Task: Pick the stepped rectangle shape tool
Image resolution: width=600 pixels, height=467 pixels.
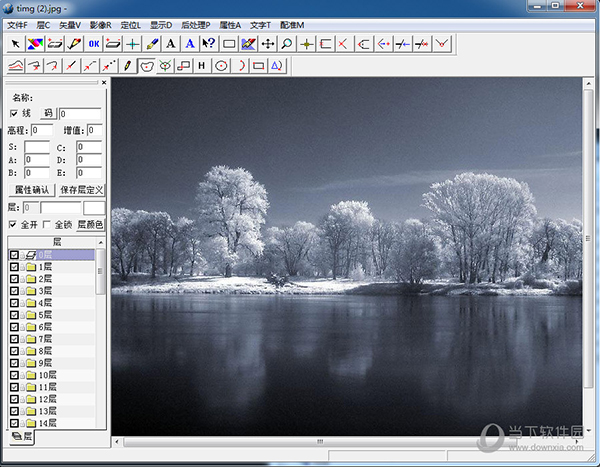Action: click(184, 66)
